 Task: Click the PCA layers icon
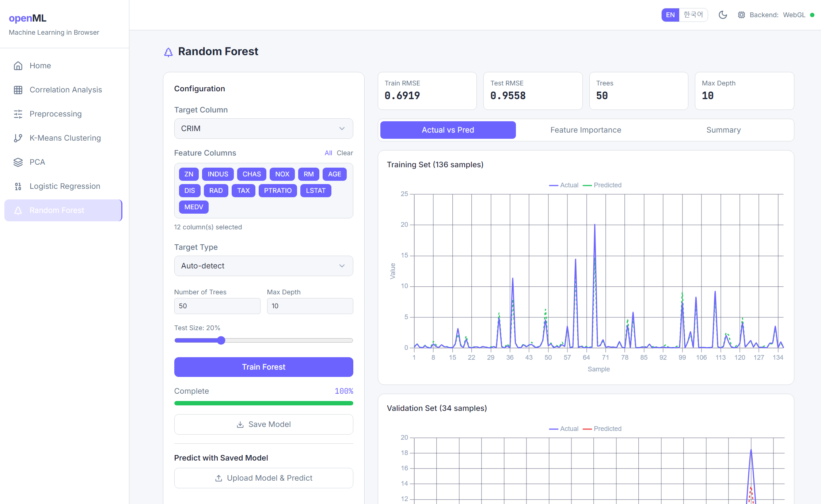[x=18, y=162]
